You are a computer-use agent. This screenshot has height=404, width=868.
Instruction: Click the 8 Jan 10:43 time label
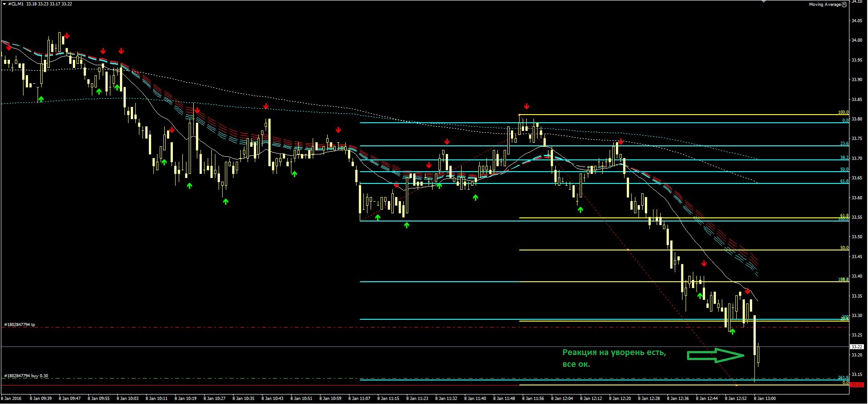point(272,399)
